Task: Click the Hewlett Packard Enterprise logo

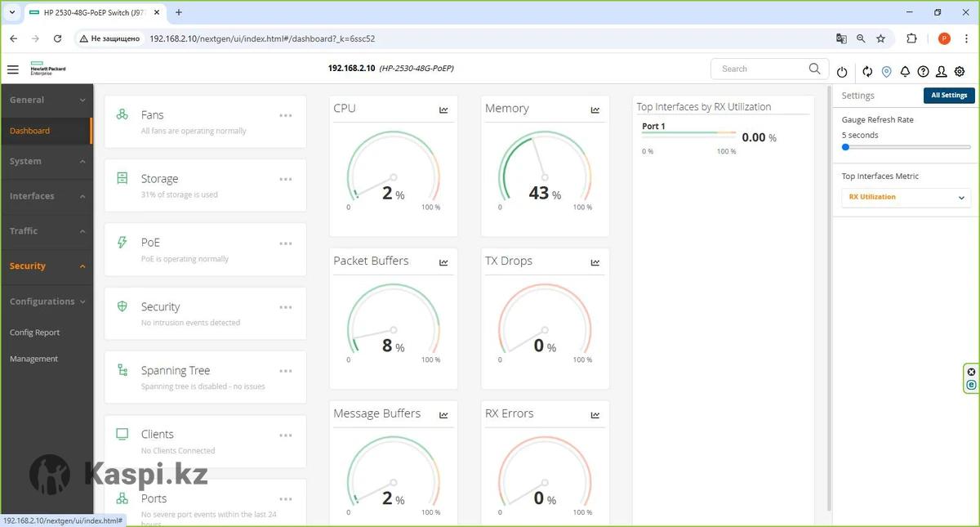Action: (48, 69)
